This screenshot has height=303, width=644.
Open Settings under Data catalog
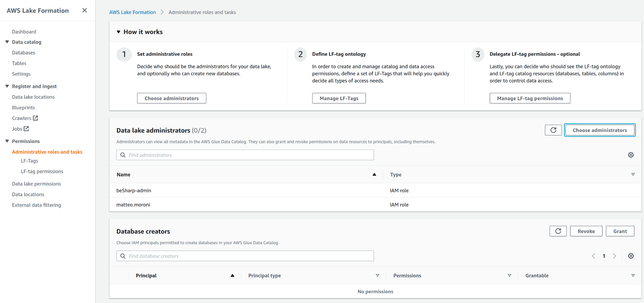click(21, 74)
